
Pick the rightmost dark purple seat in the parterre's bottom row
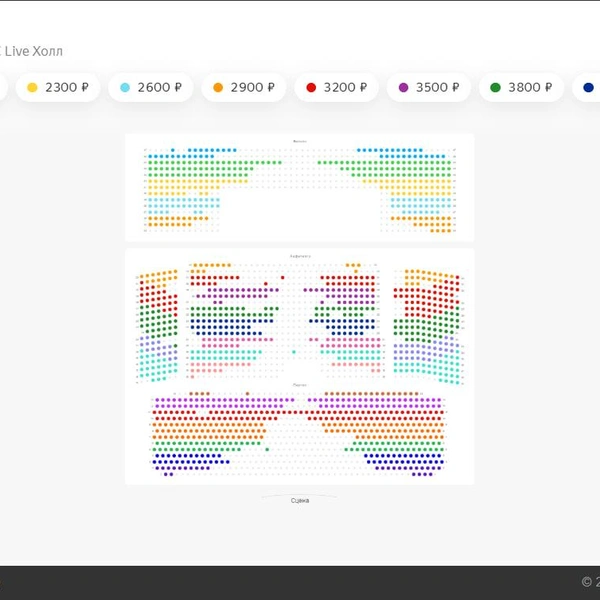(x=431, y=474)
